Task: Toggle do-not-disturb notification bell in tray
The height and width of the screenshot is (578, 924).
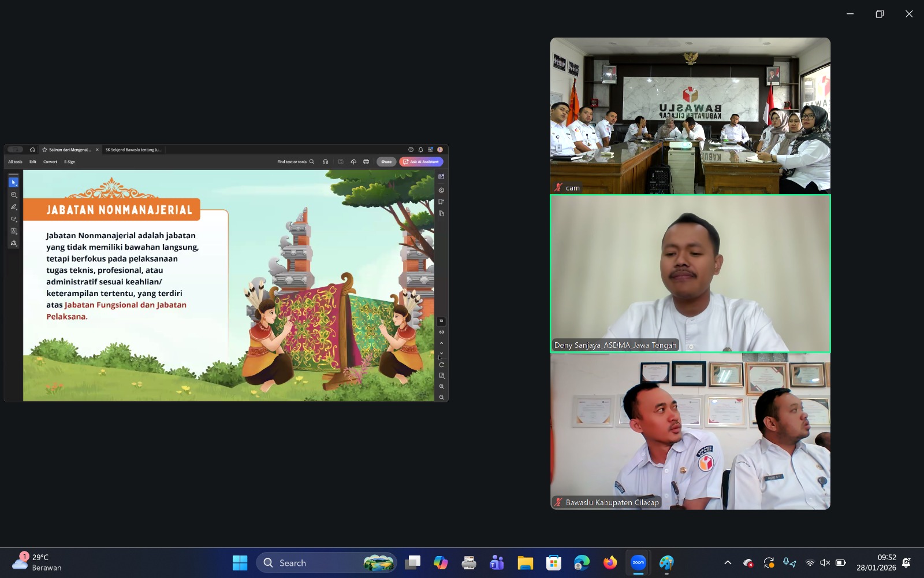Action: click(x=906, y=562)
